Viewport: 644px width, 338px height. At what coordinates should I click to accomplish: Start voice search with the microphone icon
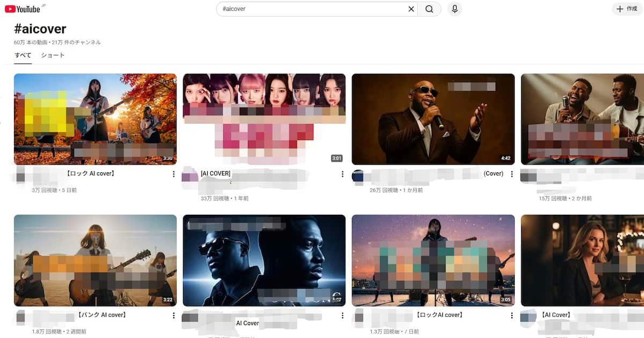pos(455,9)
